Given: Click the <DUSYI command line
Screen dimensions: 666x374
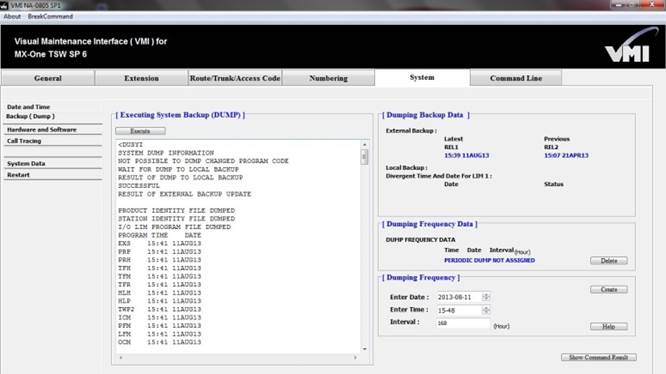Looking at the screenshot, I should (130, 145).
